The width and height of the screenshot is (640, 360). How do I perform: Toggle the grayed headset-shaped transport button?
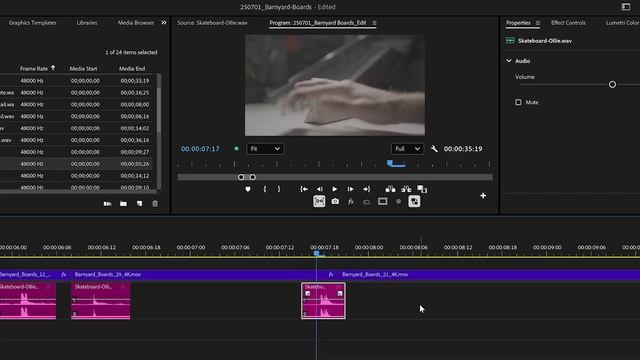click(367, 202)
